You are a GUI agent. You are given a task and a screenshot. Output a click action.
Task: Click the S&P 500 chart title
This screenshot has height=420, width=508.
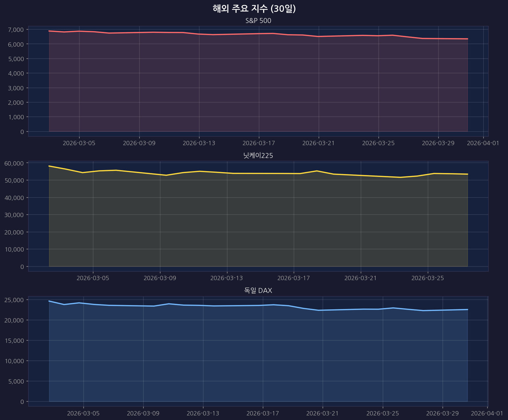point(258,21)
